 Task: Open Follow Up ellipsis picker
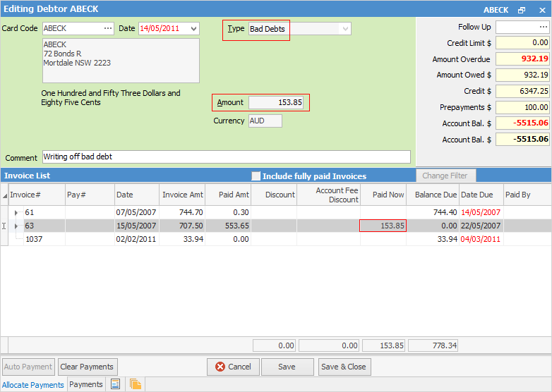pyautogui.click(x=543, y=27)
